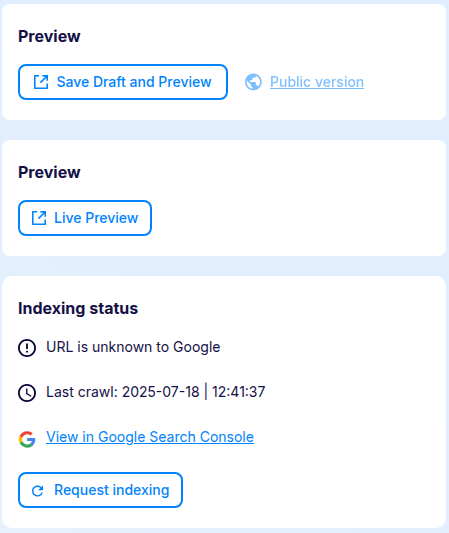449x533 pixels.
Task: Open the Public version link
Action: click(317, 82)
